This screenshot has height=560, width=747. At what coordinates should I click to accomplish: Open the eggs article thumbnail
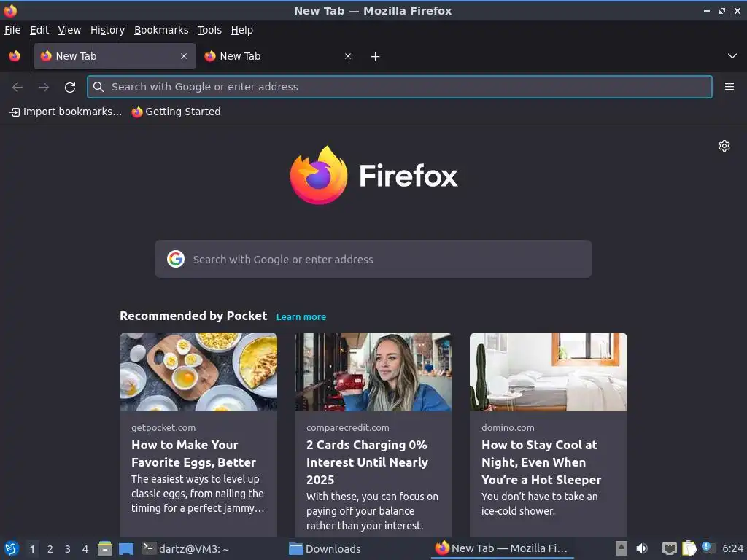point(198,372)
